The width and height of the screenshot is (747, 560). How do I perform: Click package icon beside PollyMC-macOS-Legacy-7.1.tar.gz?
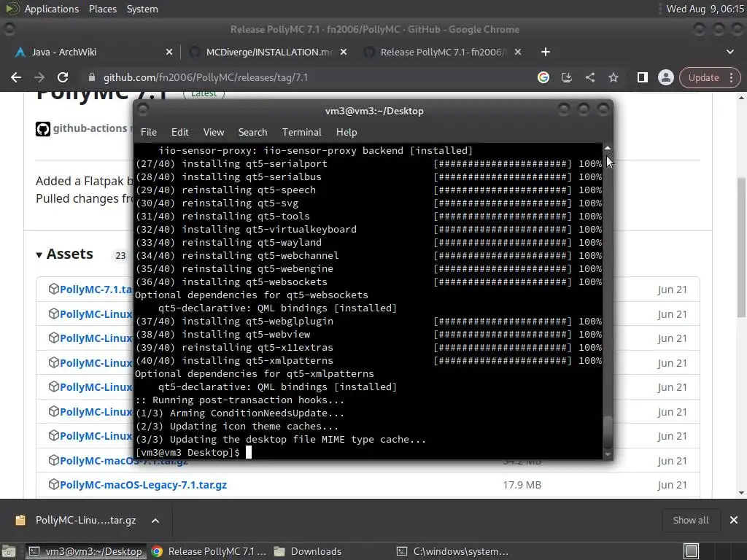[x=53, y=484]
